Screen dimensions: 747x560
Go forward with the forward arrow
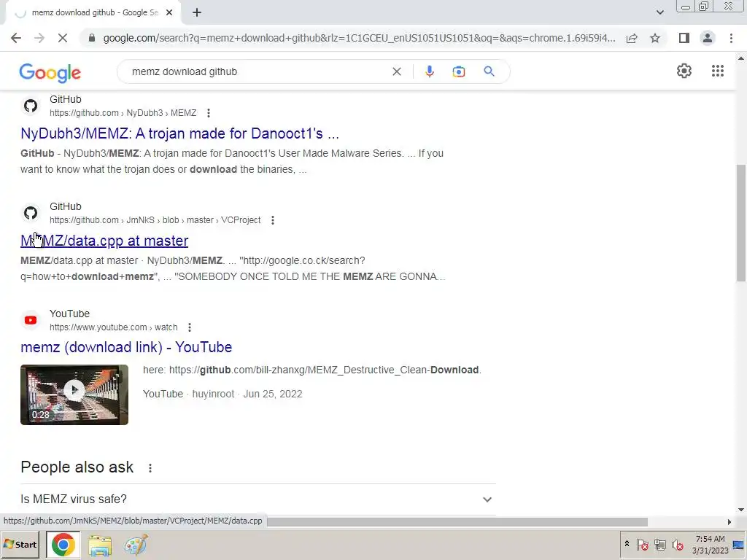point(39,38)
